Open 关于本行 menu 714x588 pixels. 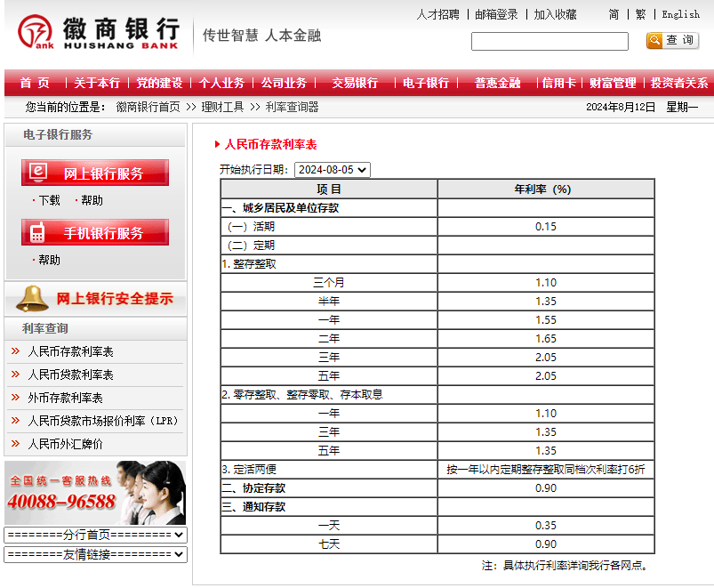coord(97,83)
